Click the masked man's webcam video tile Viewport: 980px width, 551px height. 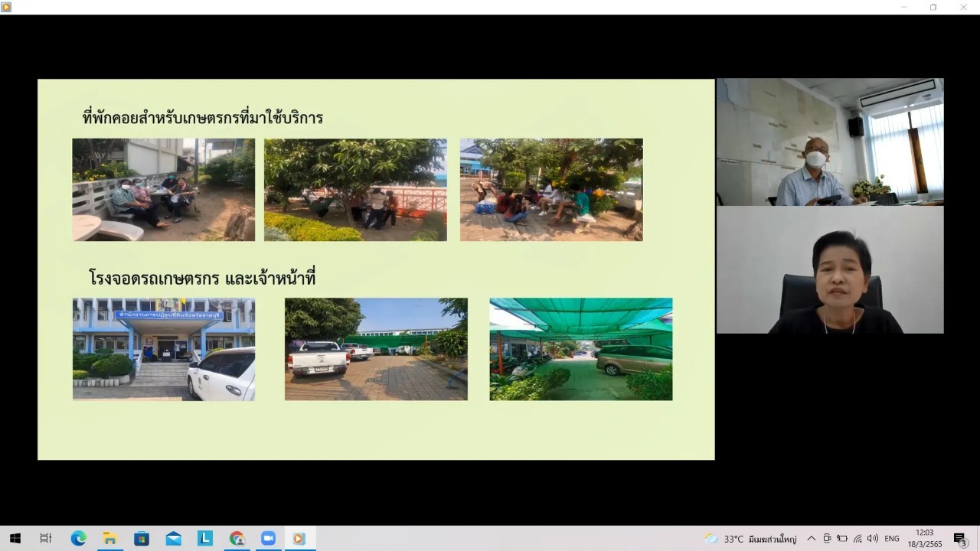[x=830, y=142]
